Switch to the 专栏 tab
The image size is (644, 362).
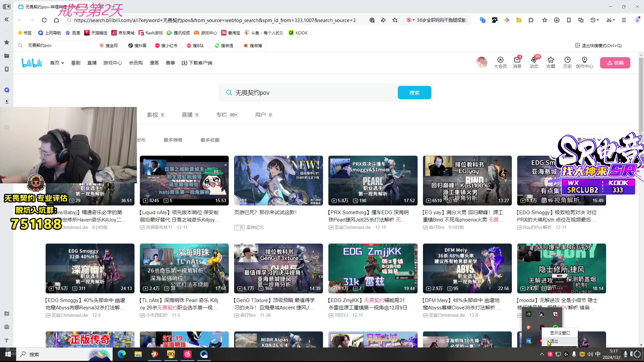227,115
